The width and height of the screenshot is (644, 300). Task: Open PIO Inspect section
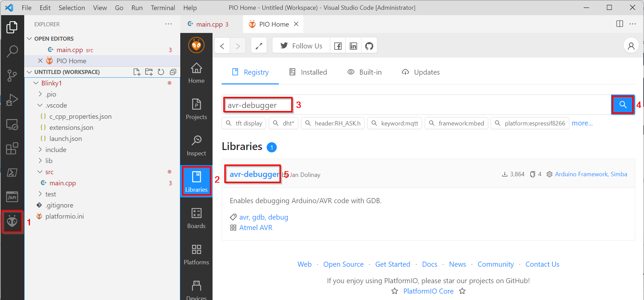click(x=196, y=146)
